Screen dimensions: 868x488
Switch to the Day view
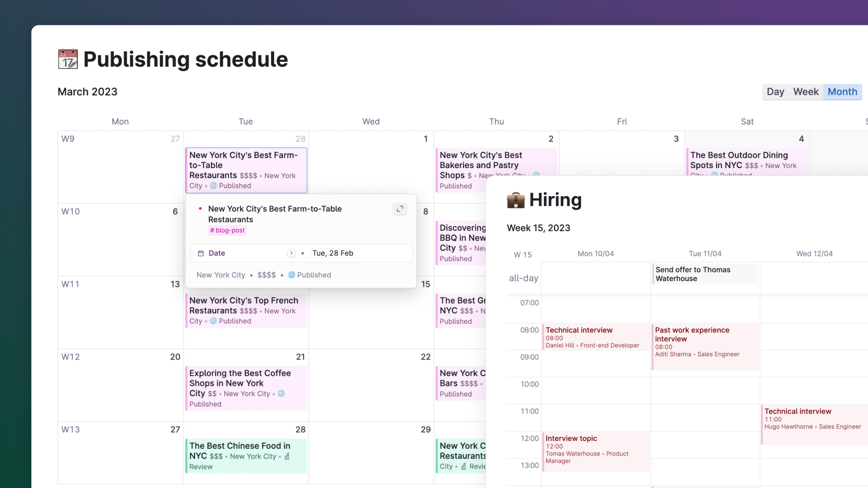[x=775, y=92]
